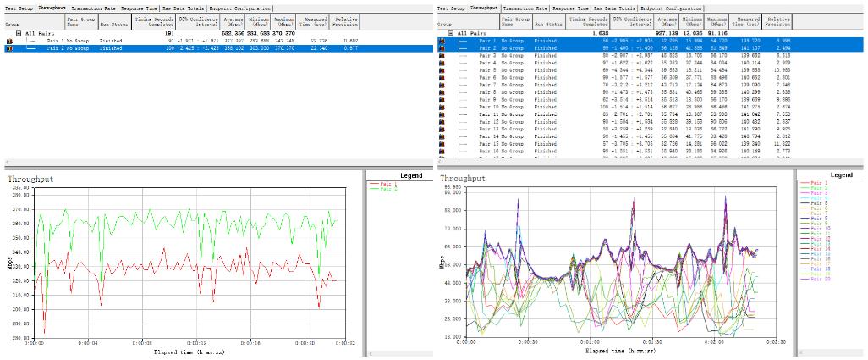
Task: Collapse the All Pairs group in left window
Action: [x=18, y=33]
